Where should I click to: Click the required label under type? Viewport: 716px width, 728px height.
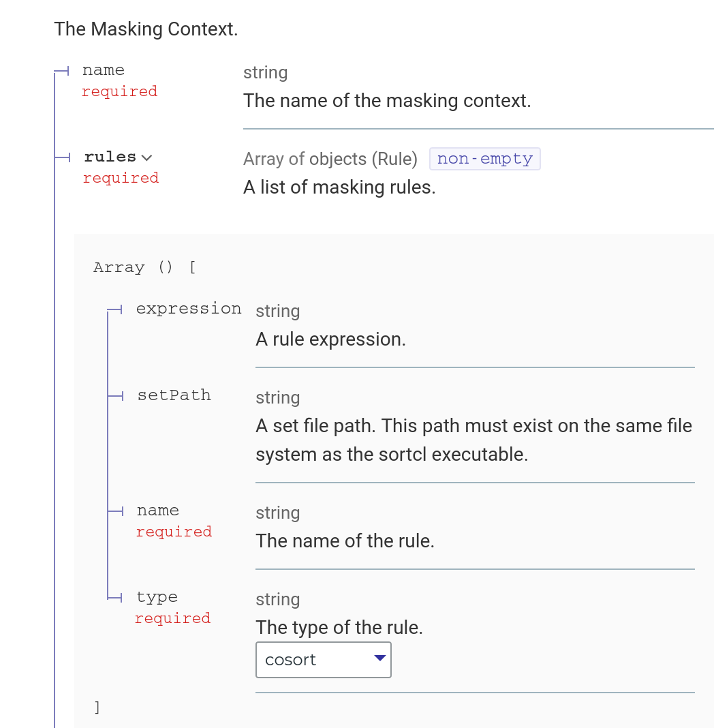pyautogui.click(x=172, y=618)
